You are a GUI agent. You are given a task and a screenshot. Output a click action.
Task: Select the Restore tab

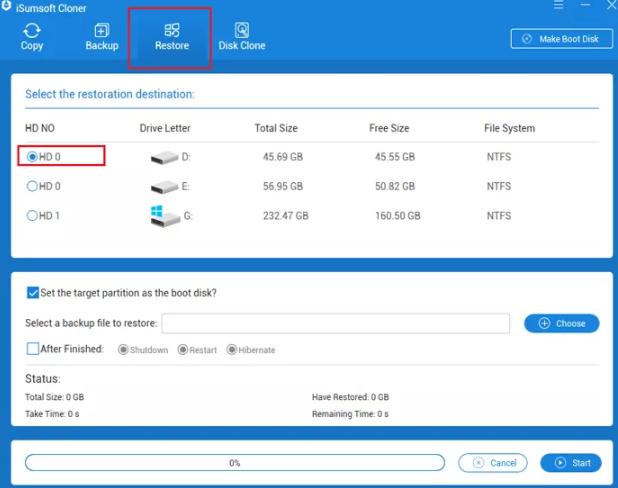pos(171,37)
